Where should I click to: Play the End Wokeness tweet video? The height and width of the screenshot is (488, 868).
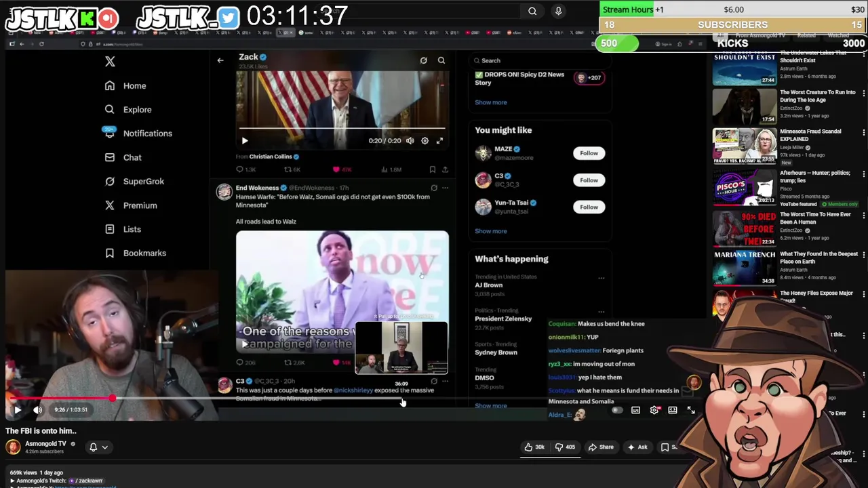click(x=245, y=344)
